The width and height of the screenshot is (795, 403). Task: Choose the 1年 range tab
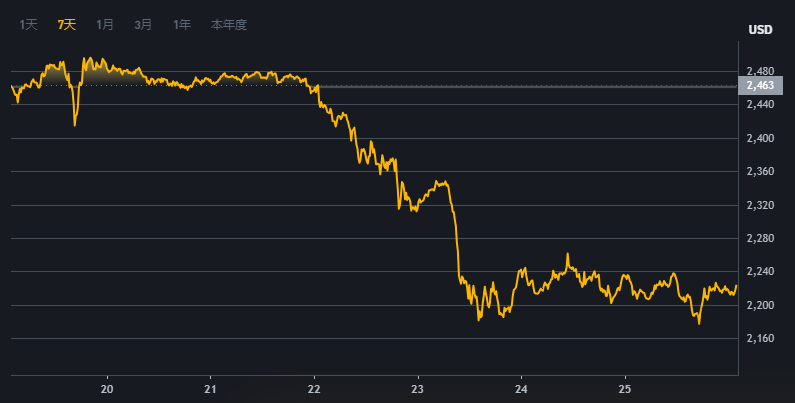[182, 25]
